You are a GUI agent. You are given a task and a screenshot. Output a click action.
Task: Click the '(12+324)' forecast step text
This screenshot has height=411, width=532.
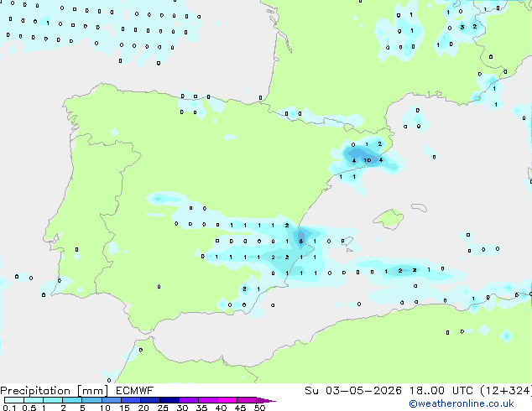click(506, 391)
